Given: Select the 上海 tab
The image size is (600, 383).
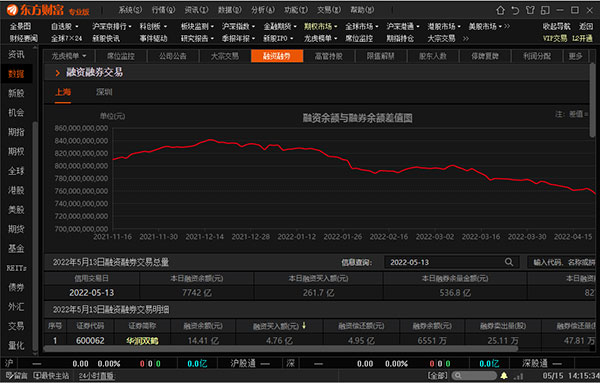Looking at the screenshot, I should [x=63, y=92].
